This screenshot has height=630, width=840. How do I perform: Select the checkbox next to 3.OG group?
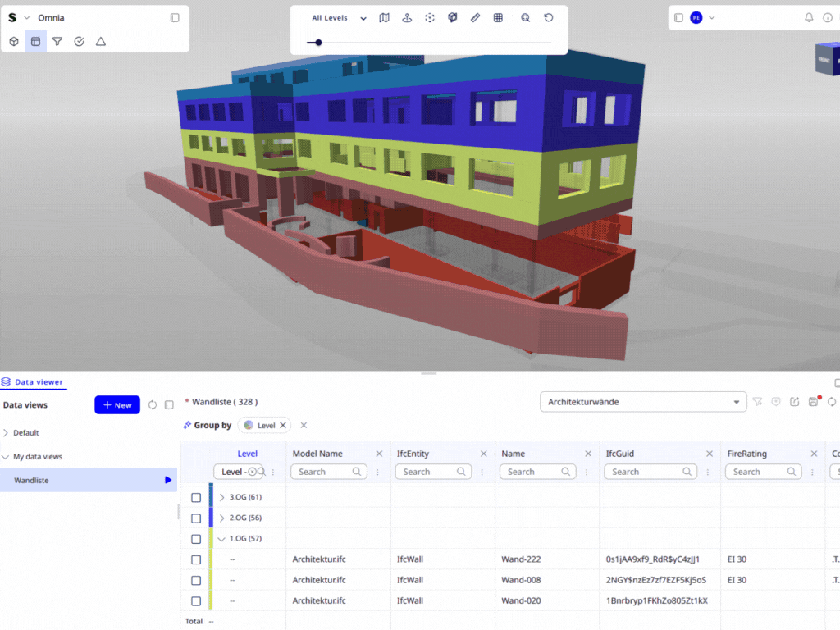(x=195, y=497)
